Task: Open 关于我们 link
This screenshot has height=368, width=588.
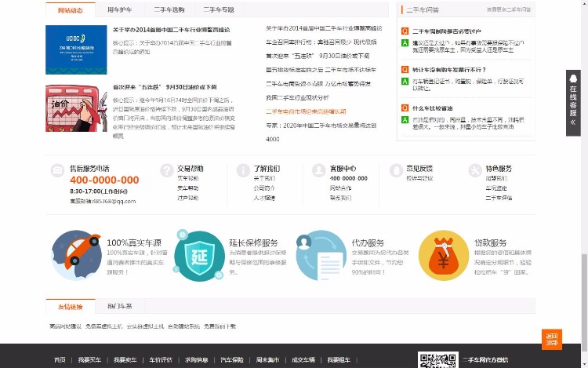Action: (x=264, y=178)
